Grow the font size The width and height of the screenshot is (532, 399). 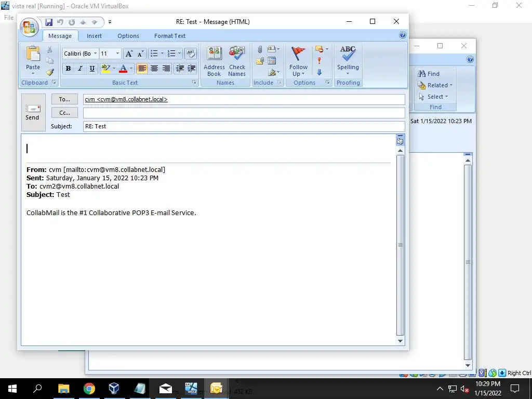[x=129, y=54]
